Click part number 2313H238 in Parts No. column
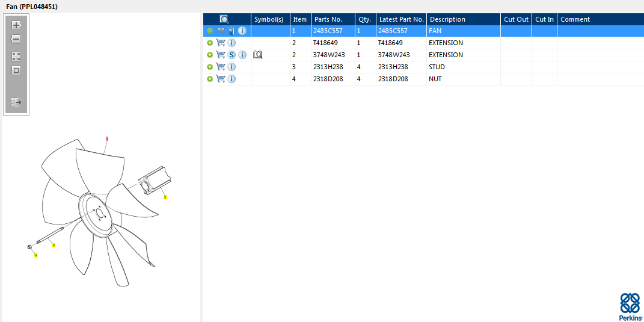 328,67
